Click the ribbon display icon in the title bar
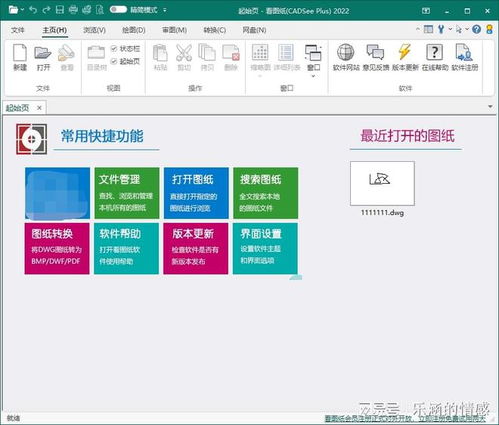This screenshot has width=499, height=425. point(426,11)
